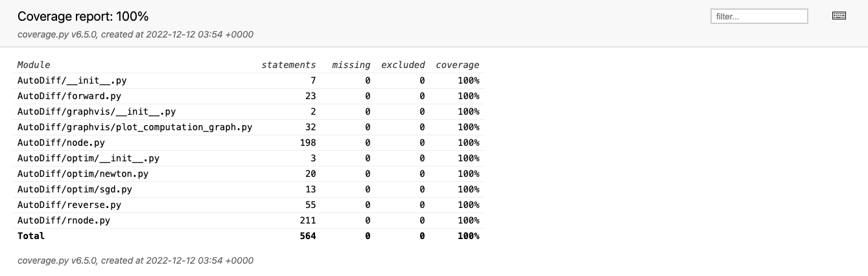Click coverage.py v6.5.0 link in header
The height and width of the screenshot is (276, 868).
click(57, 34)
